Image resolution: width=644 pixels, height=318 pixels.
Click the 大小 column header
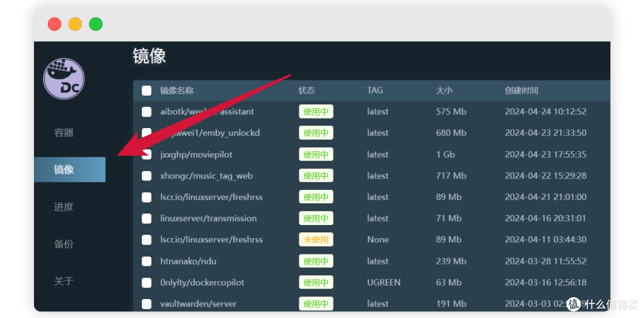pos(444,91)
